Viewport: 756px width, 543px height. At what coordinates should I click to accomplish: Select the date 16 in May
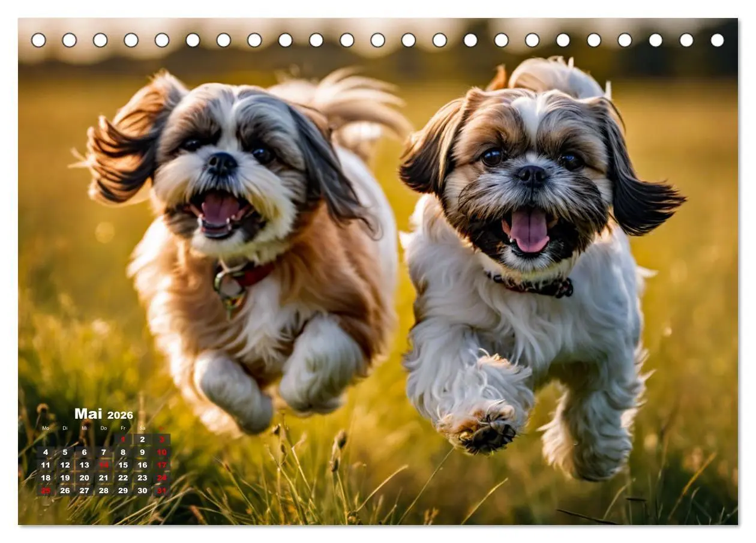pyautogui.click(x=142, y=465)
